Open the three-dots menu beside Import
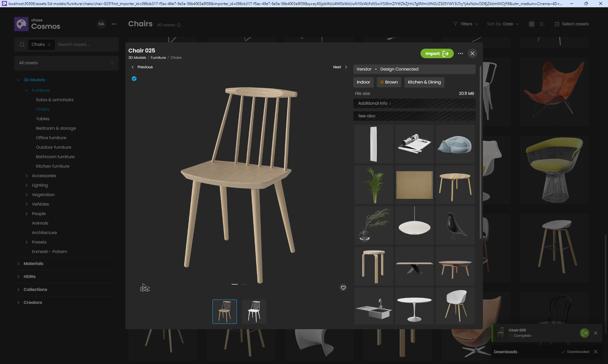 click(x=460, y=53)
